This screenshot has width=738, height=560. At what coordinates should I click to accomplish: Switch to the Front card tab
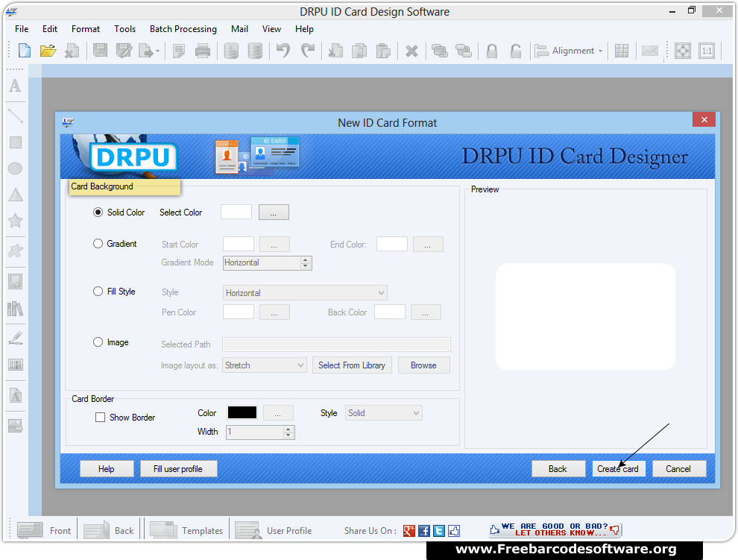[45, 531]
